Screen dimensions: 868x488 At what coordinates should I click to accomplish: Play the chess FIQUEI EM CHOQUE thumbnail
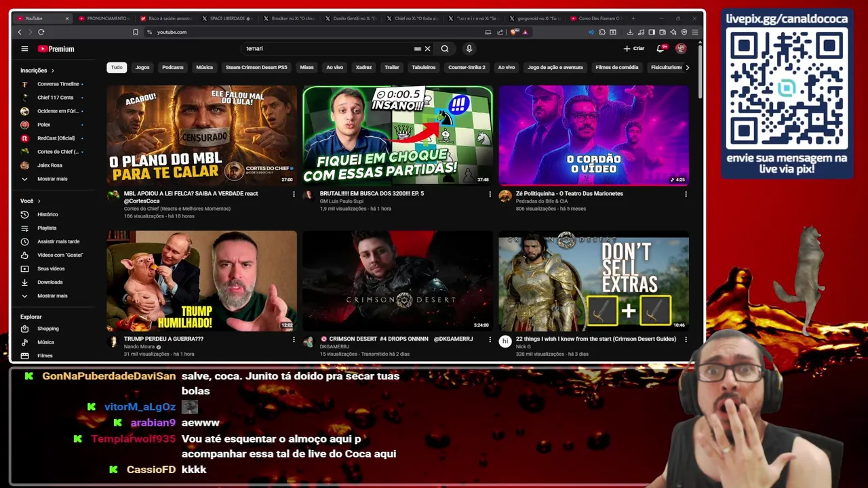397,135
